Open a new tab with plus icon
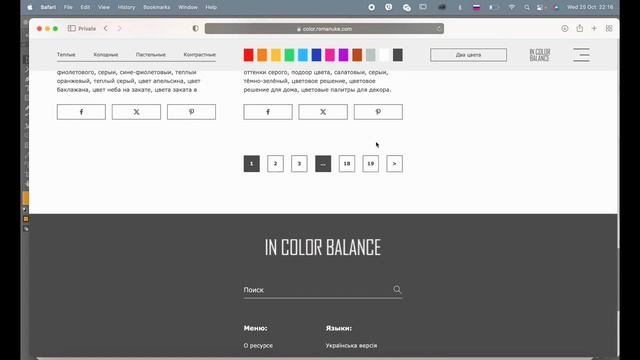This screenshot has height=360, width=640. 594,29
